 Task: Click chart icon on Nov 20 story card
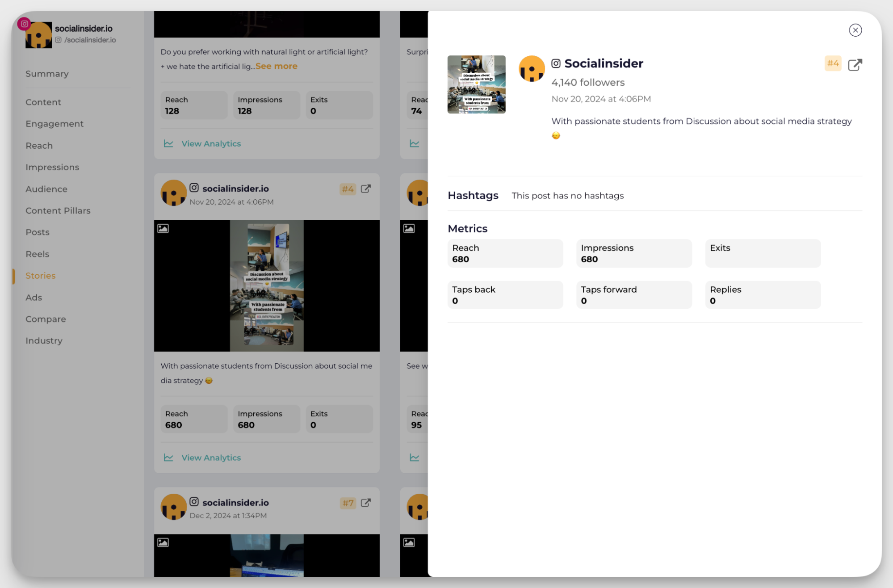(168, 458)
